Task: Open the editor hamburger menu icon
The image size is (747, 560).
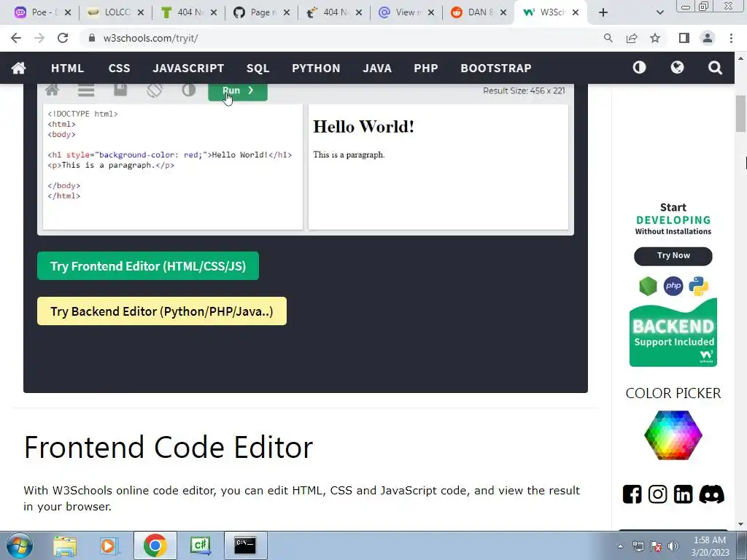Action: [86, 90]
